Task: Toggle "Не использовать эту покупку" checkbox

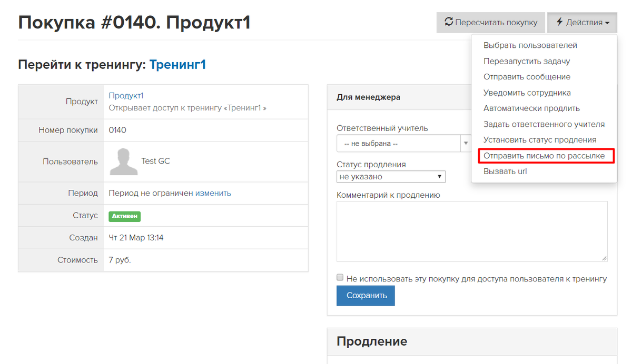Action: coord(340,277)
